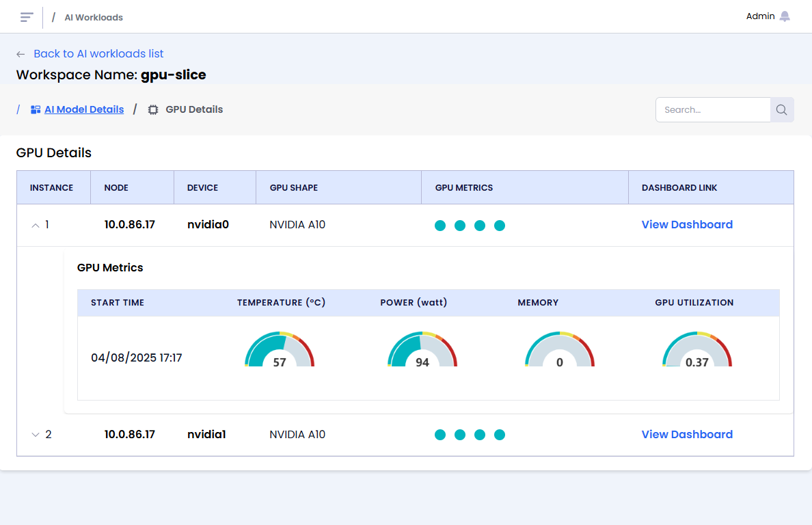This screenshot has width=812, height=525.
Task: Expand instance 2 row chevron
Action: coord(36,435)
